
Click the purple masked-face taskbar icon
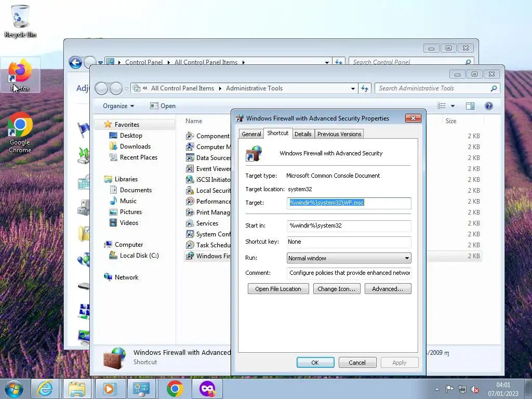tap(207, 389)
